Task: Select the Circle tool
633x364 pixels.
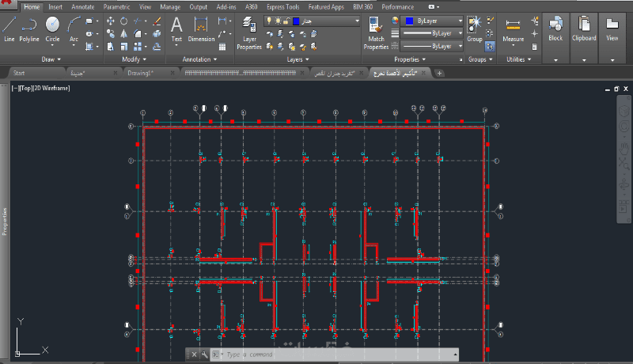Action: (x=52, y=29)
